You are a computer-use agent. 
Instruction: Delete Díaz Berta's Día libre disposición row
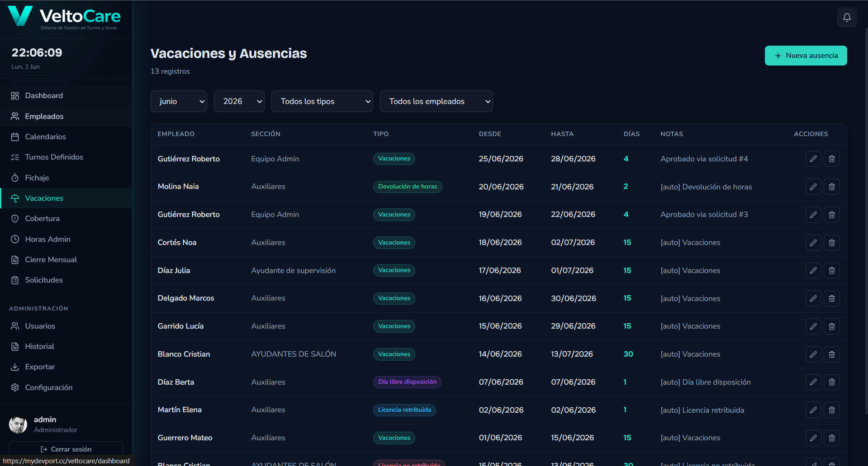point(832,382)
